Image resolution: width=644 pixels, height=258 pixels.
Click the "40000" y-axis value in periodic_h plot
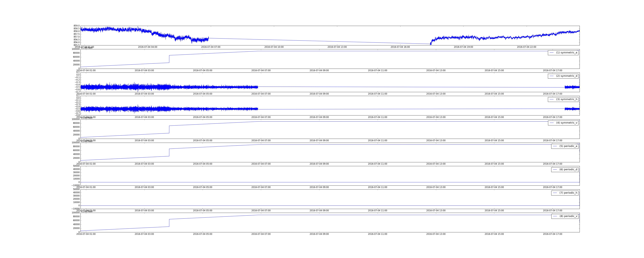pyautogui.click(x=76, y=193)
